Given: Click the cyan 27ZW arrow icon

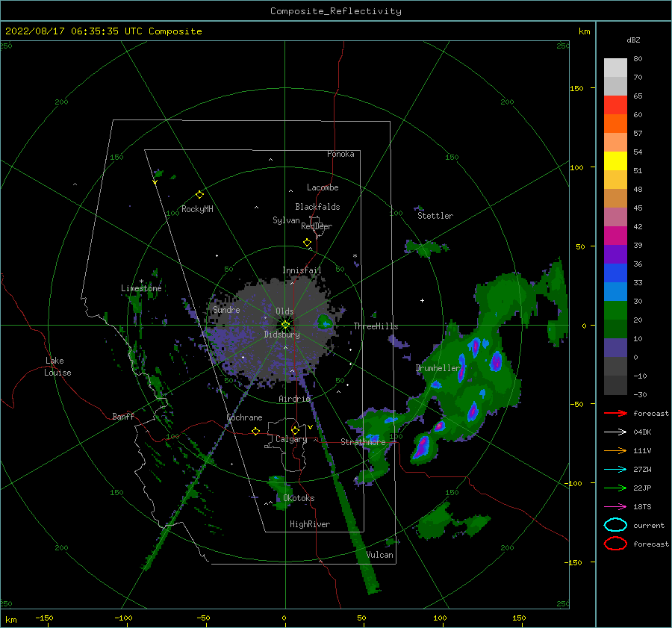Looking at the screenshot, I should 615,470.
